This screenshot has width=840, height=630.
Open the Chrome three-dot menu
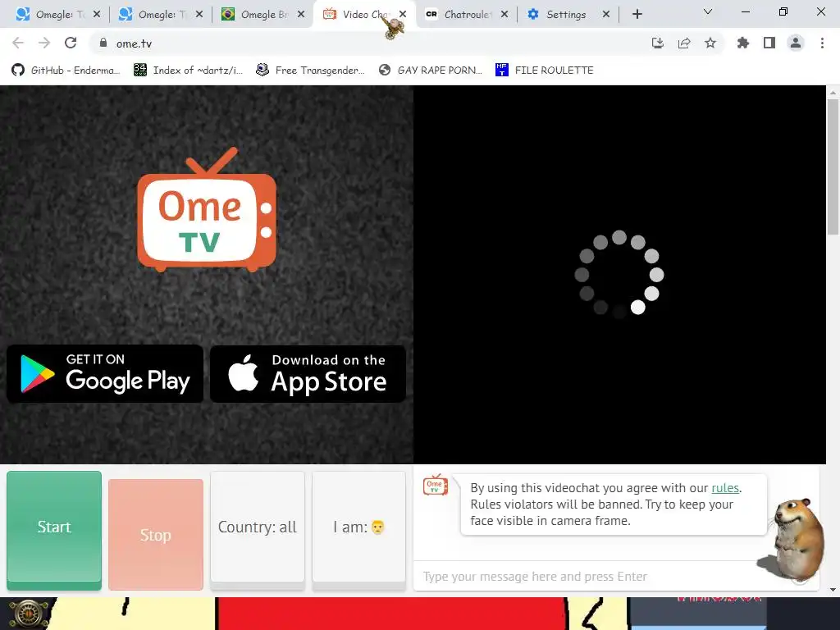[822, 43]
